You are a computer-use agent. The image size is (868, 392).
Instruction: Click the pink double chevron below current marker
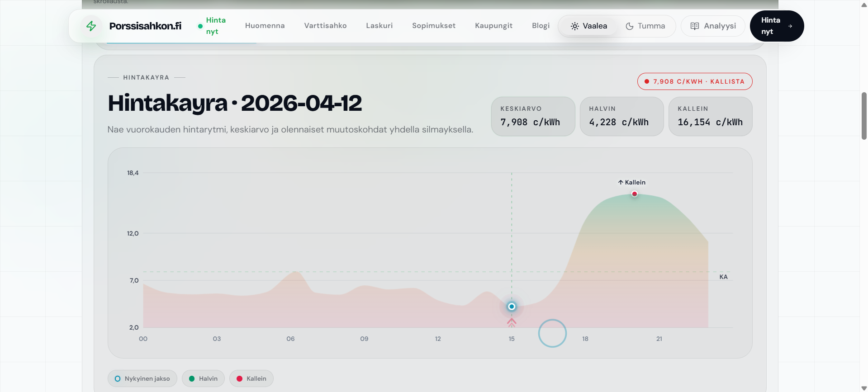click(x=512, y=322)
